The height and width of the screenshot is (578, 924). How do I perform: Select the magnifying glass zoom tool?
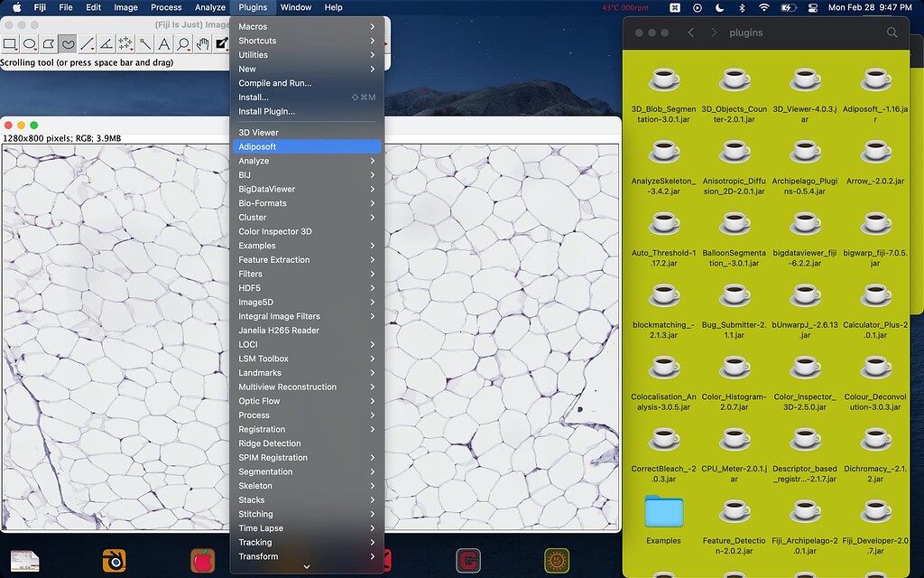(x=184, y=43)
